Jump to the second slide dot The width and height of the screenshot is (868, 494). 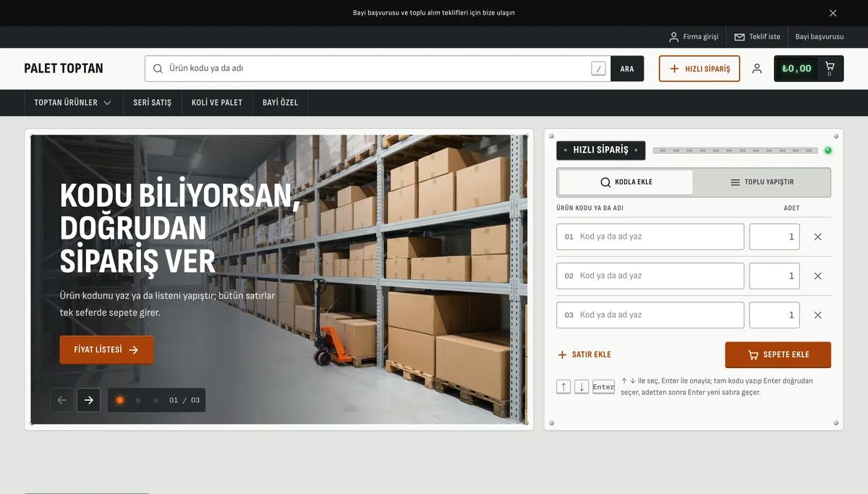[x=138, y=400]
